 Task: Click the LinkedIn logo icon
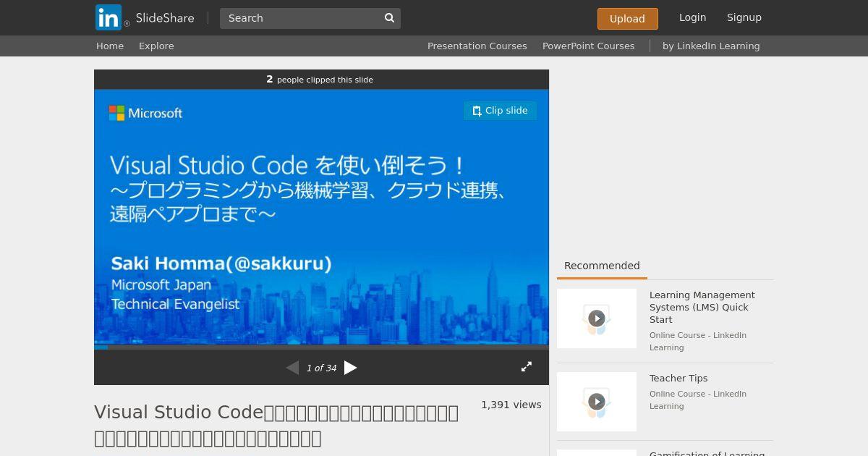[x=109, y=17]
